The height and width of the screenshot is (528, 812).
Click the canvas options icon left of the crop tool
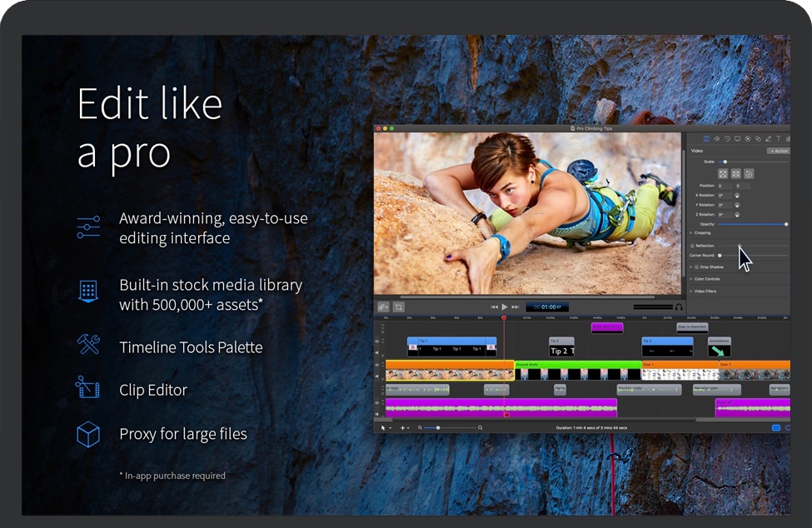point(383,307)
